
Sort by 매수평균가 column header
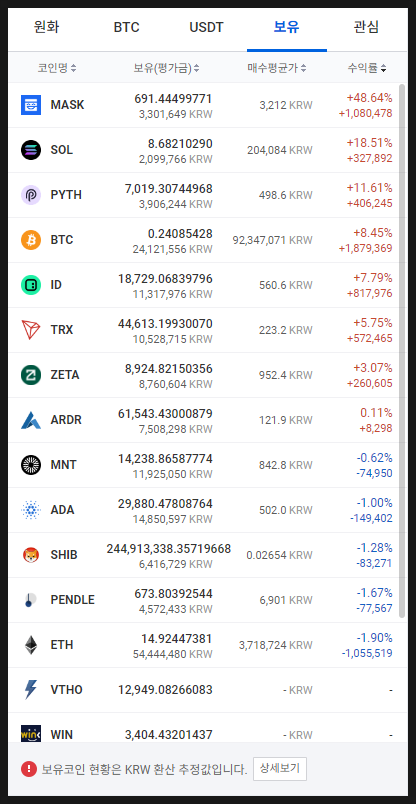point(277,68)
